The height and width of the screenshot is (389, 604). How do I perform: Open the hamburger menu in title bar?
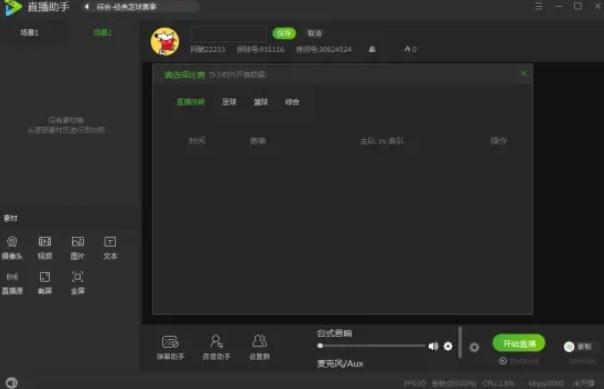point(539,6)
